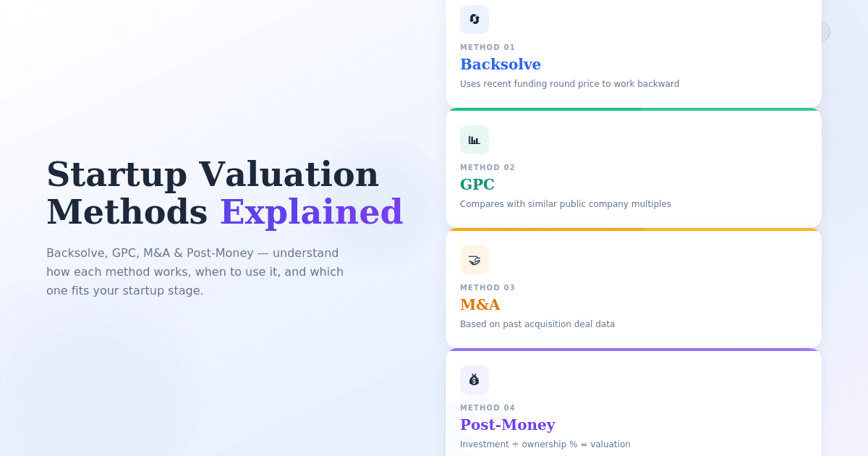The height and width of the screenshot is (456, 868).
Task: Open the Post-Money heading
Action: point(509,425)
